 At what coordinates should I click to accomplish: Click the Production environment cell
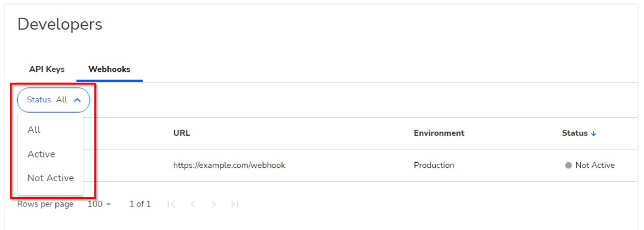click(434, 165)
